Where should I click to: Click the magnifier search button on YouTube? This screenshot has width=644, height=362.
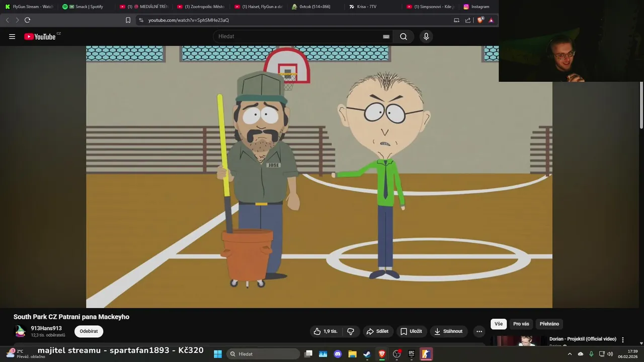point(404,36)
